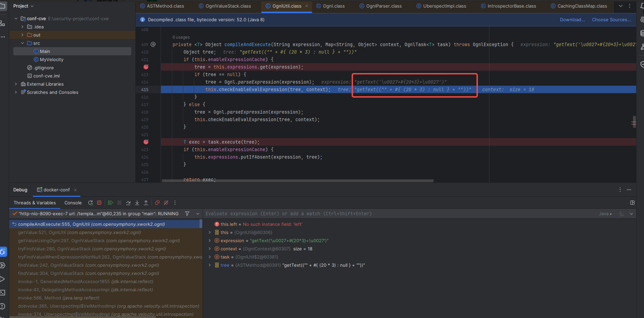
Task: Stop the debug session with red square
Action: click(x=99, y=203)
